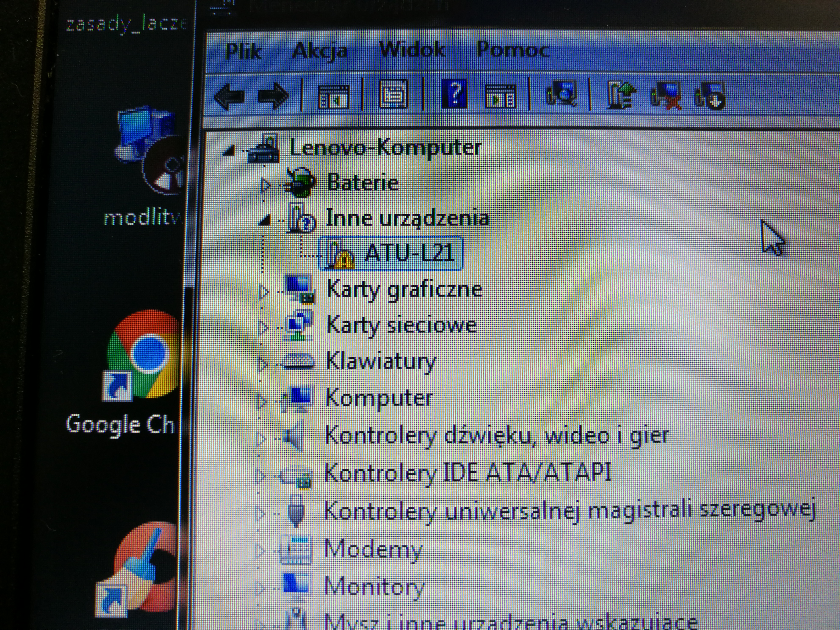Expand Kontrolery dźwięku, wideo i gier
This screenshot has width=840, height=630.
point(261,439)
